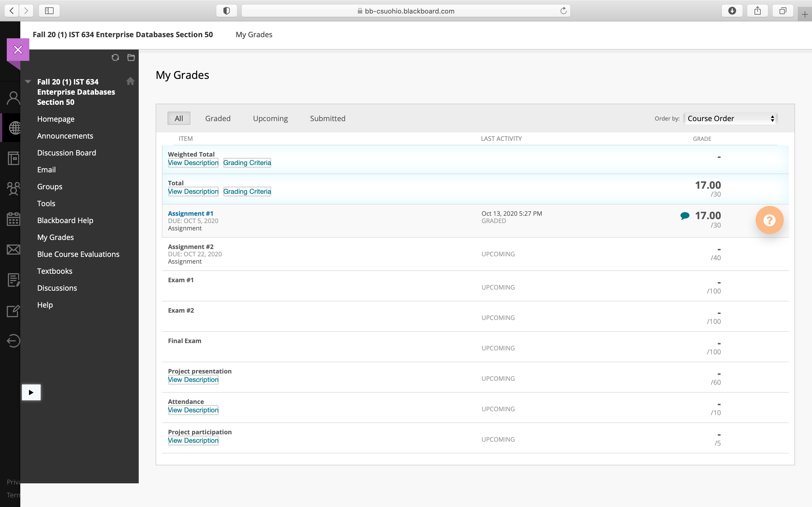Open Assignment #1 feedback comment bubble
Screen dimensions: 812x507
(x=685, y=215)
